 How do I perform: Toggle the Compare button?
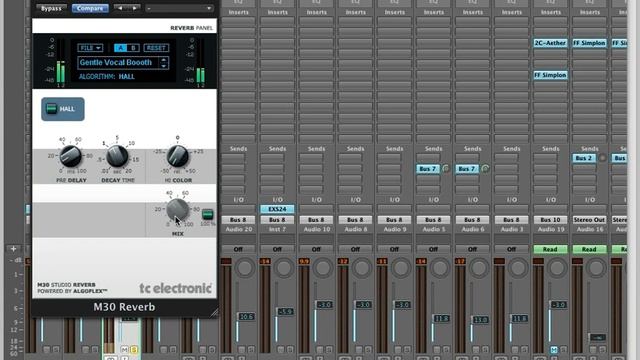point(90,8)
